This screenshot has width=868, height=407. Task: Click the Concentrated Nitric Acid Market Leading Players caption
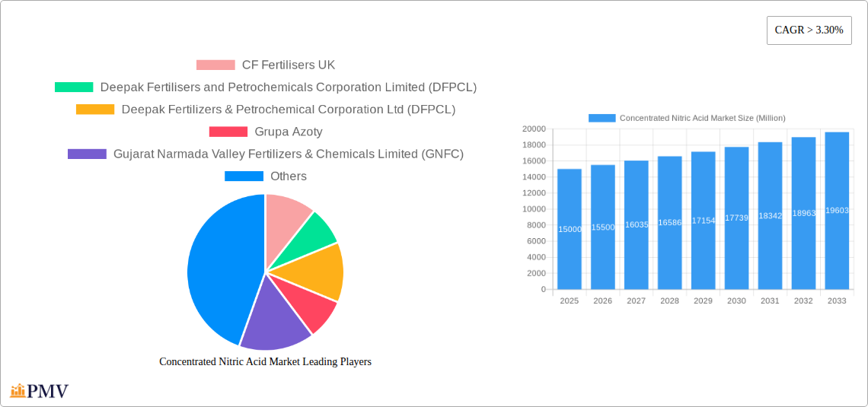[x=265, y=361]
